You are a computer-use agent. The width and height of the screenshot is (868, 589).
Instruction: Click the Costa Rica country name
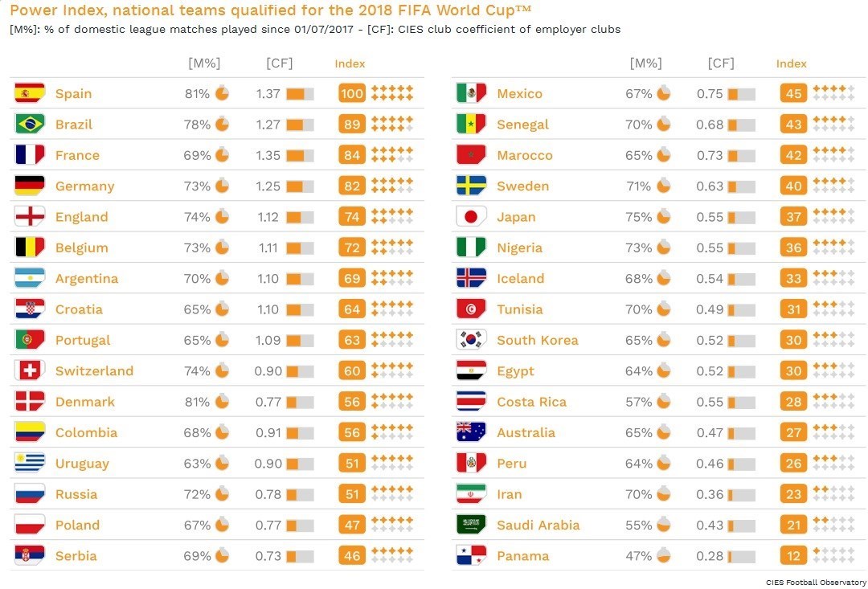531,402
